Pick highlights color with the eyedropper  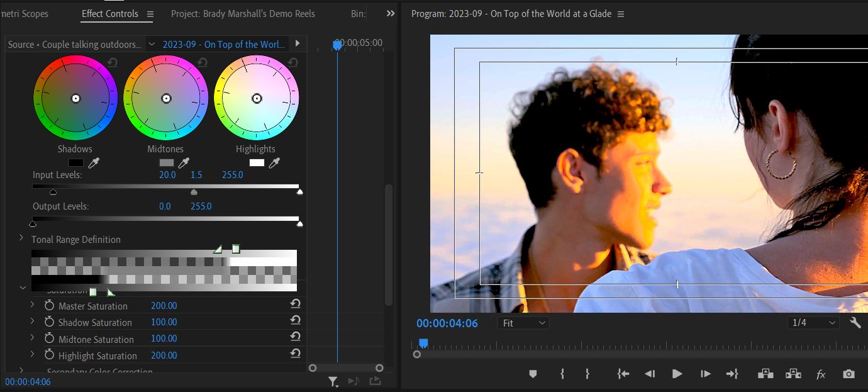pyautogui.click(x=274, y=163)
